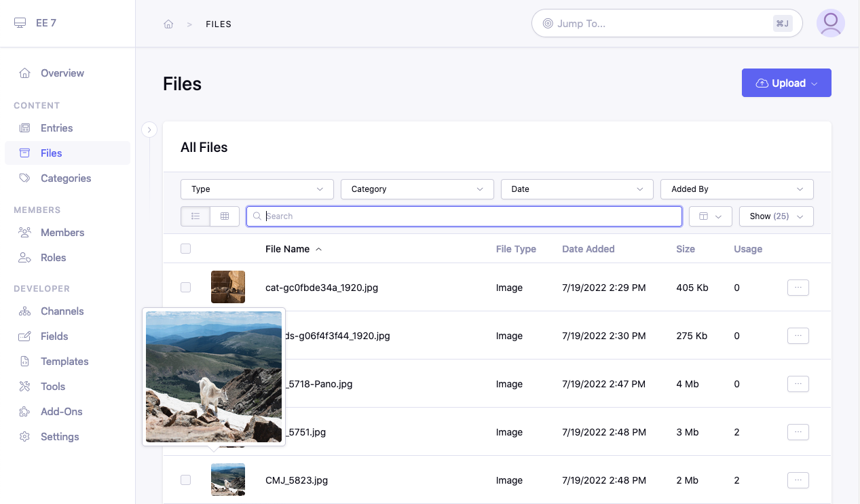Screen dimensions: 860x504
Task: Expand the upload directories sidebar chevron
Action: click(149, 130)
